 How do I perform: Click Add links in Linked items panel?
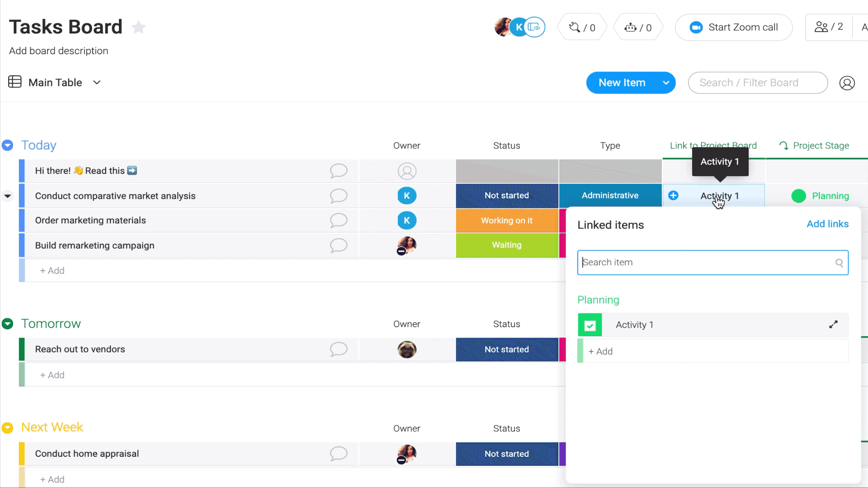(x=828, y=224)
